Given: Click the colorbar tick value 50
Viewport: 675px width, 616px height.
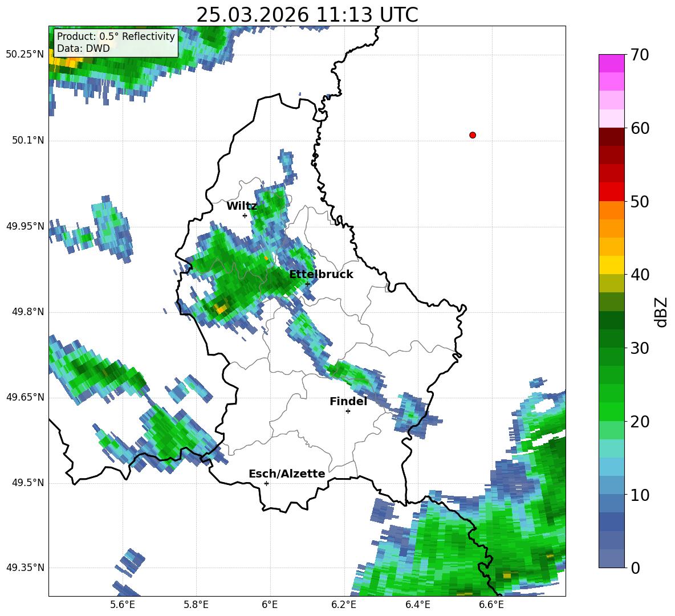Looking at the screenshot, I should pyautogui.click(x=639, y=201).
